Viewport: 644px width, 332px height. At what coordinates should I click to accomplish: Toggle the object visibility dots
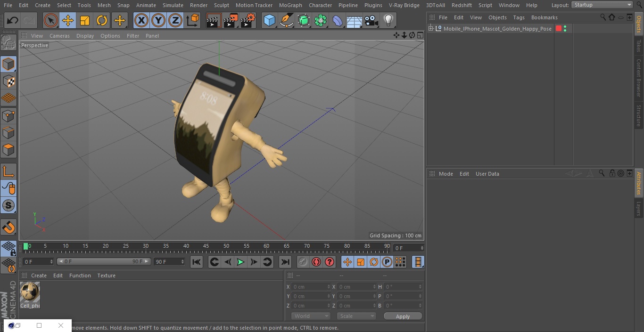[565, 29]
